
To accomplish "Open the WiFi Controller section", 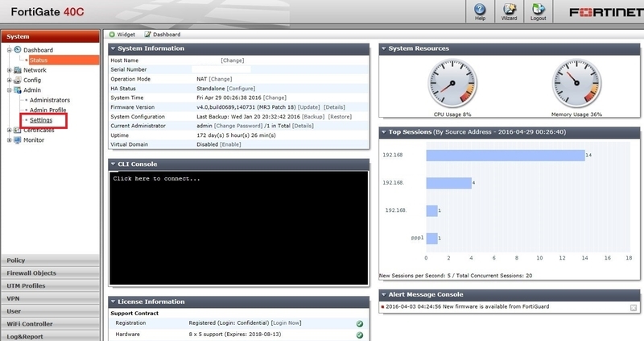I will pos(50,324).
